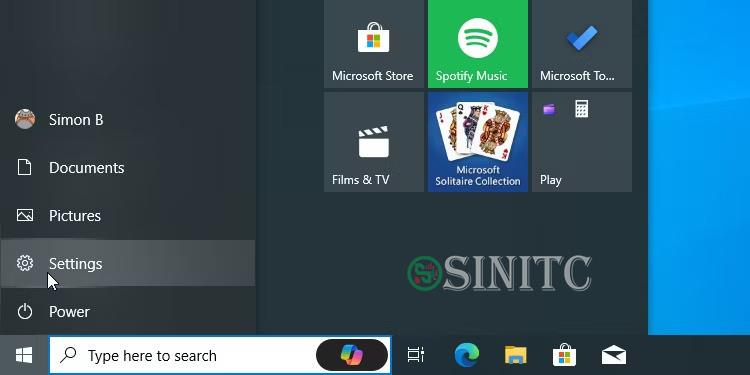Screen dimensions: 750x375
Task: Launch Microsoft Solitaire Collection tile
Action: coord(478,142)
